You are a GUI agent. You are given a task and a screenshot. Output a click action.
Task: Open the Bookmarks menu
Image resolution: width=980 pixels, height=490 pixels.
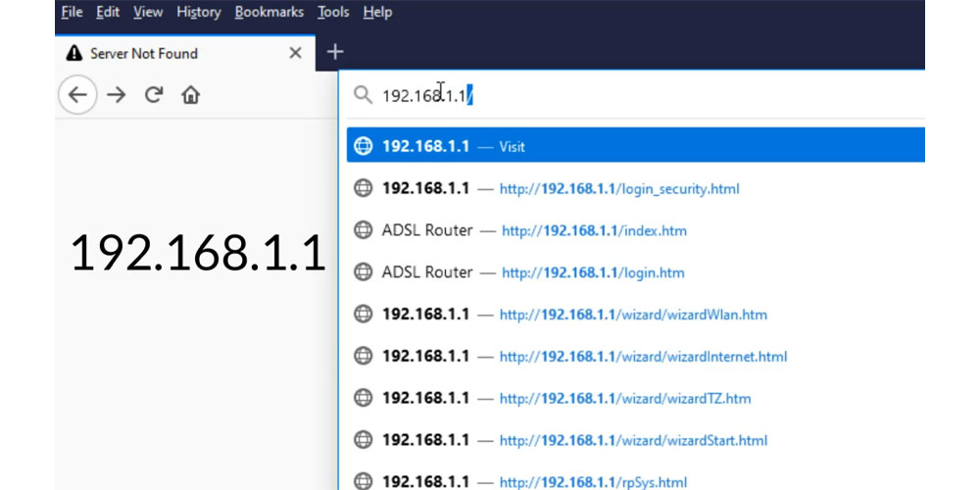[x=269, y=12]
